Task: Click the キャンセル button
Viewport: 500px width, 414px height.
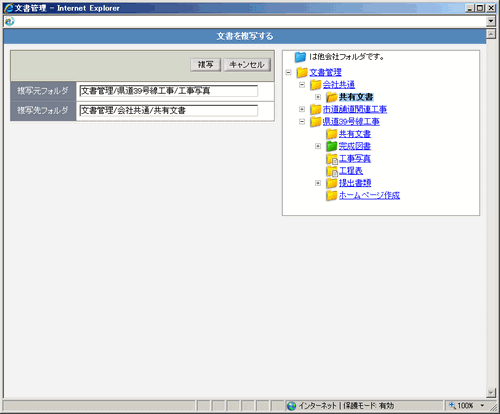Action: 247,64
